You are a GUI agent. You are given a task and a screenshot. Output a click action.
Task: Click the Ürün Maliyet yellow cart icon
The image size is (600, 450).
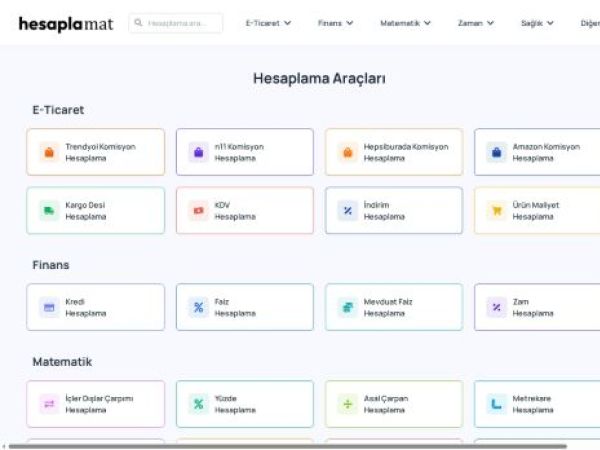point(496,210)
